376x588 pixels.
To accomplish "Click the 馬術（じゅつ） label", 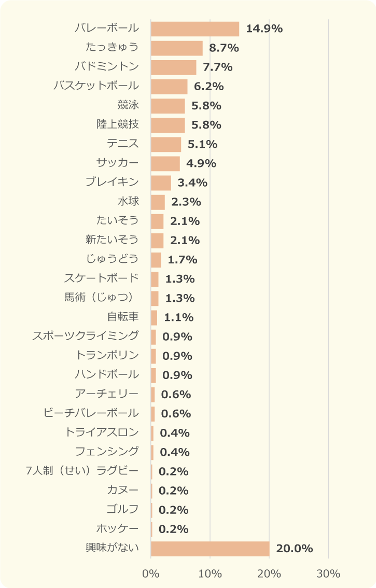I will click(99, 298).
